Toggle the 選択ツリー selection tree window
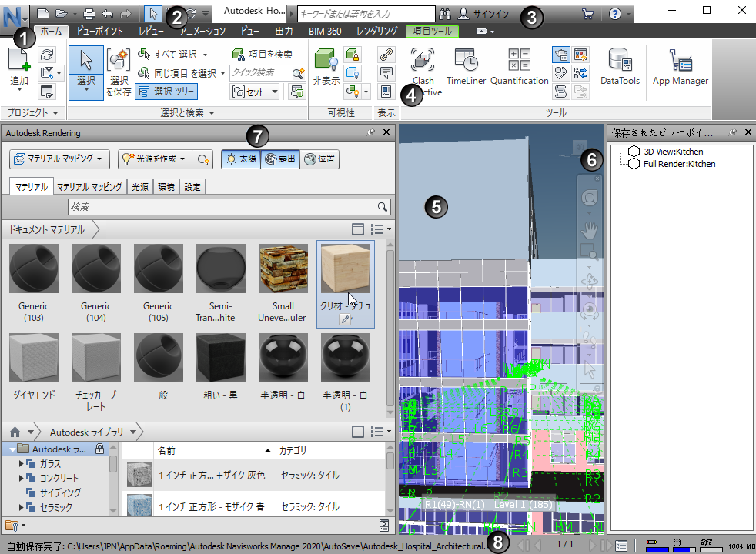Viewport: 756px width, 554px height. [166, 91]
